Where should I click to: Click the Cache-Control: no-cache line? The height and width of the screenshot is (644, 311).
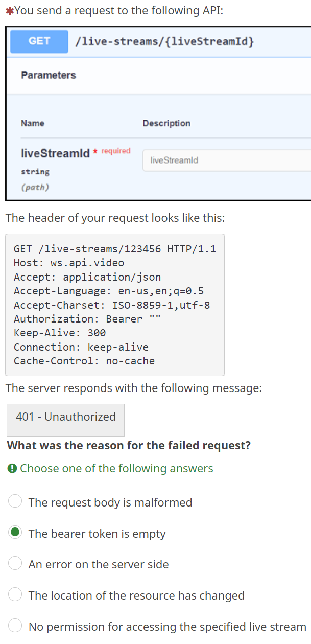click(x=84, y=361)
